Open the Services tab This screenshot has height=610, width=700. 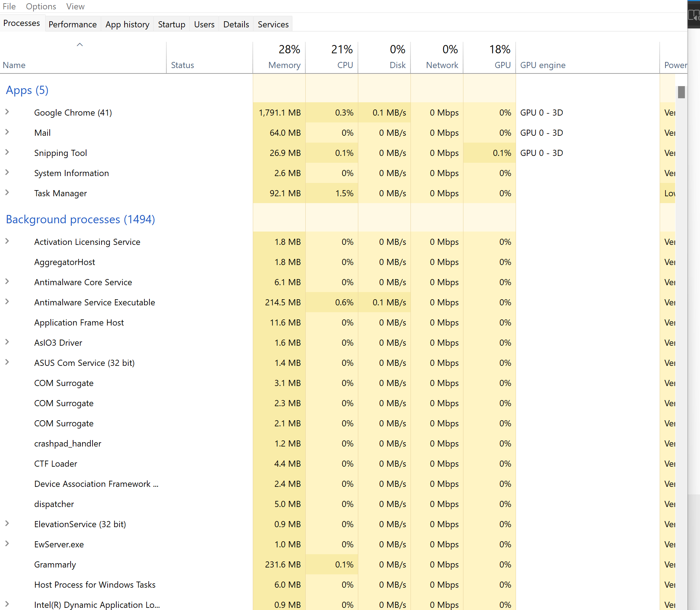tap(273, 24)
